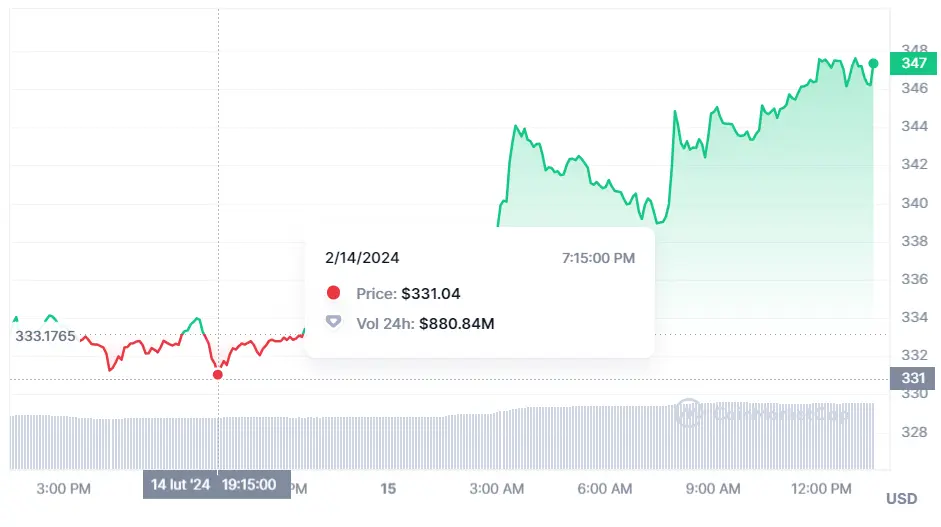941x527 pixels.
Task: Select the 15 date marker on time axis
Action: coord(389,488)
